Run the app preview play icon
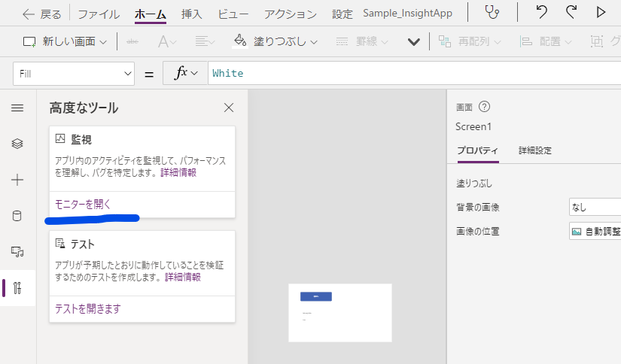 click(x=601, y=13)
